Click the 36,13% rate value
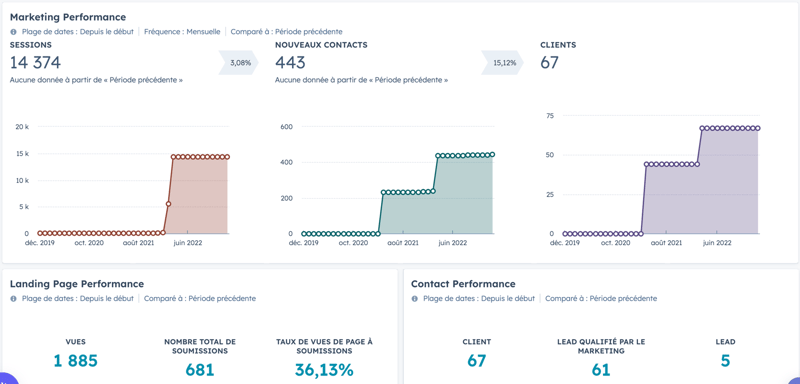 click(324, 370)
